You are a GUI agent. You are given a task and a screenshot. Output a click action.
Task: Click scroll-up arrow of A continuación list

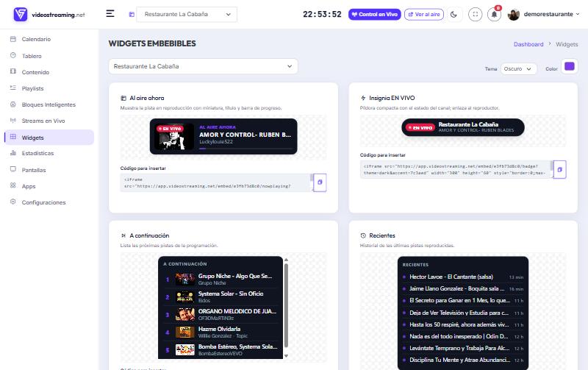[286, 260]
